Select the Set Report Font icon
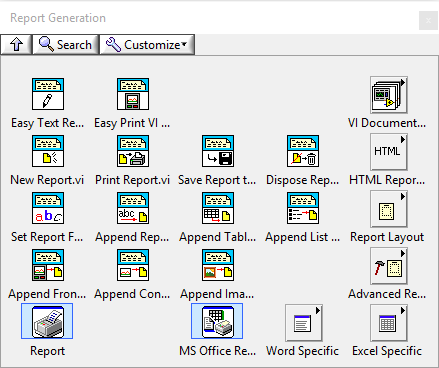 point(48,208)
